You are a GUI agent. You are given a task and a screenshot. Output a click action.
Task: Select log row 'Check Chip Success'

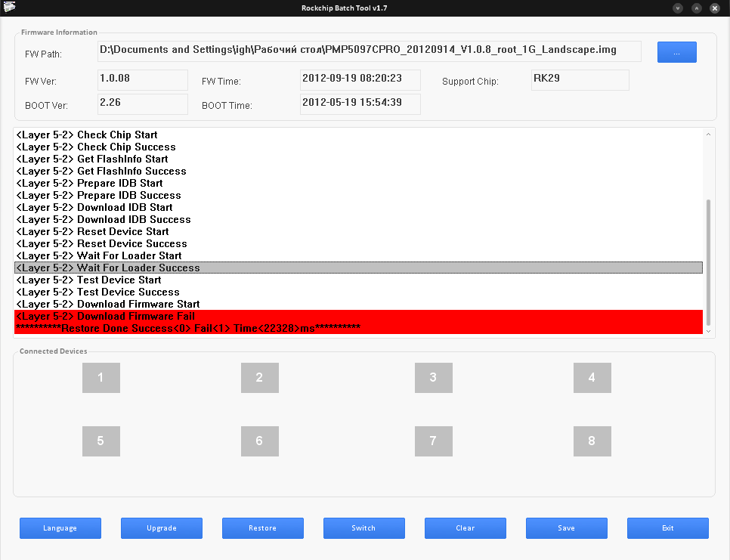358,147
